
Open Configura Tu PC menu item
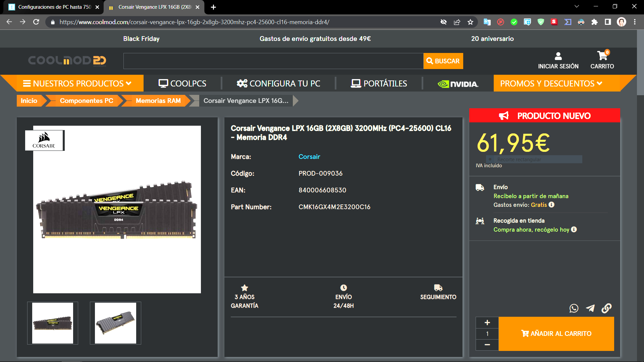[278, 83]
